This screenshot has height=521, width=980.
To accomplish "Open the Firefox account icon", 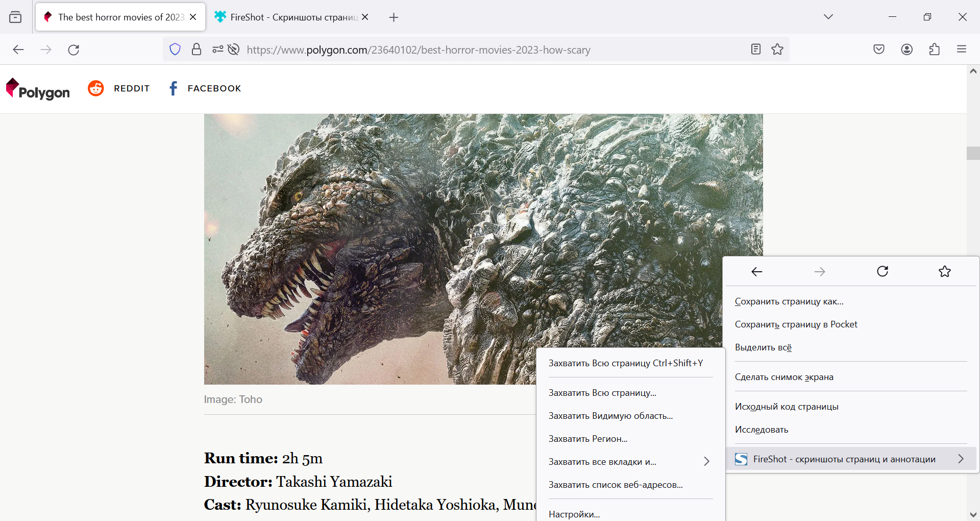I will [907, 49].
